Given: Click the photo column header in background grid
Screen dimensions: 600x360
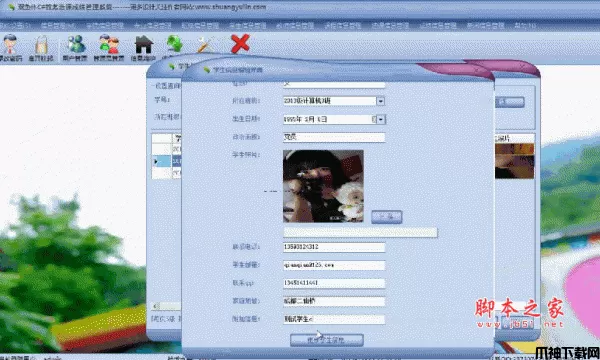Looking at the screenshot, I should tap(514, 138).
